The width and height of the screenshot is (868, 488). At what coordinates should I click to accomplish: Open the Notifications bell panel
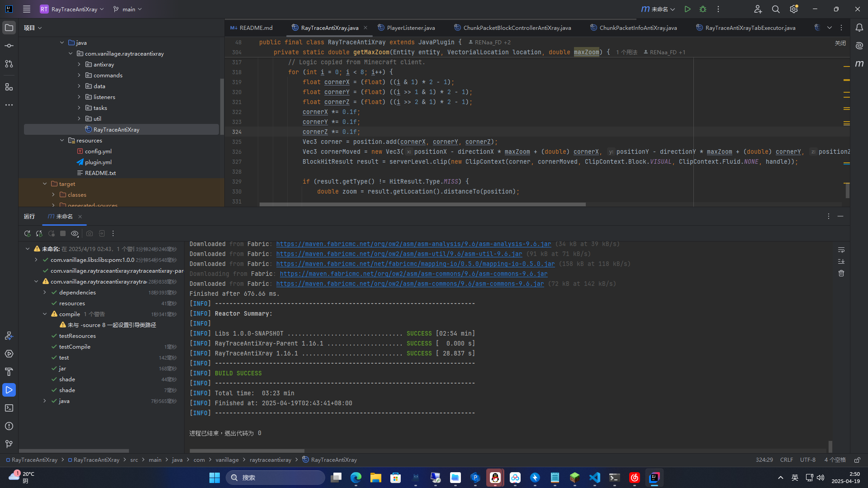859,28
